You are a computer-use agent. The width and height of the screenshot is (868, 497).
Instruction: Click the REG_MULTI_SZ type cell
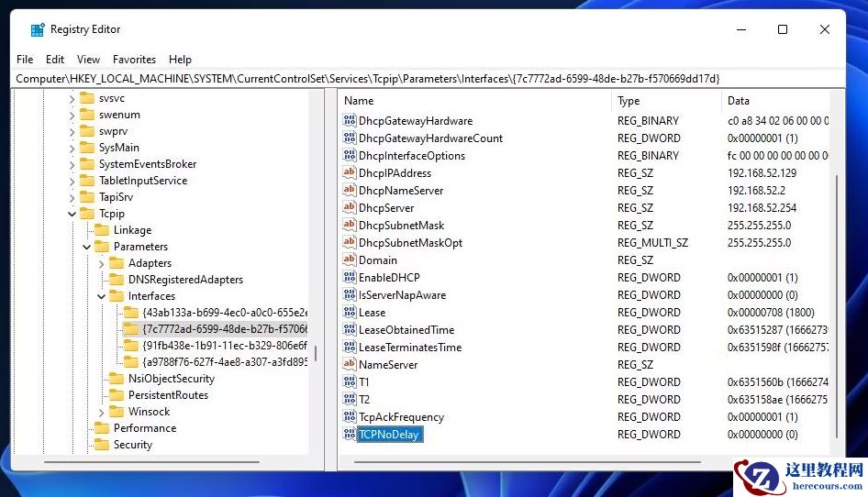(x=652, y=242)
